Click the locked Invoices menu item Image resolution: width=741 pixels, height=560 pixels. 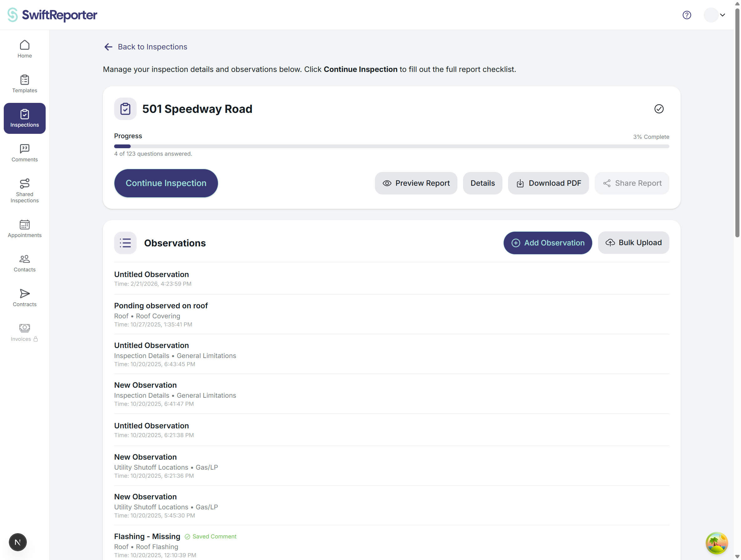(24, 333)
